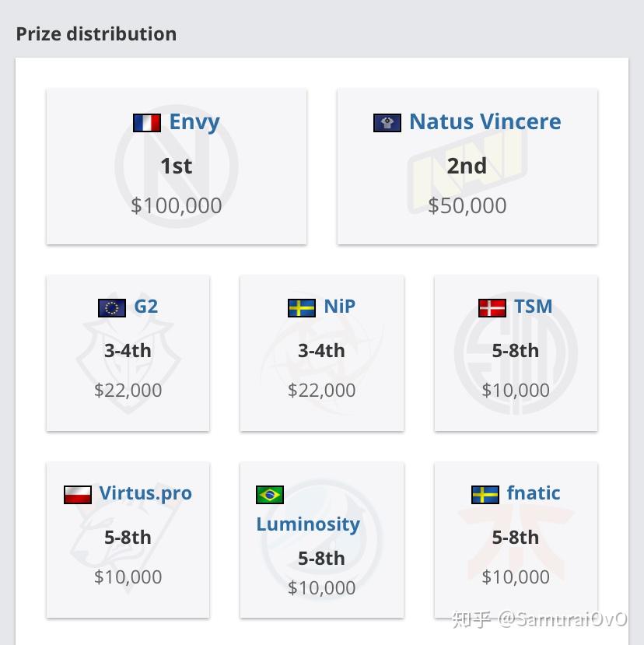Open the Envy team link
This screenshot has height=645, width=644.
(194, 122)
